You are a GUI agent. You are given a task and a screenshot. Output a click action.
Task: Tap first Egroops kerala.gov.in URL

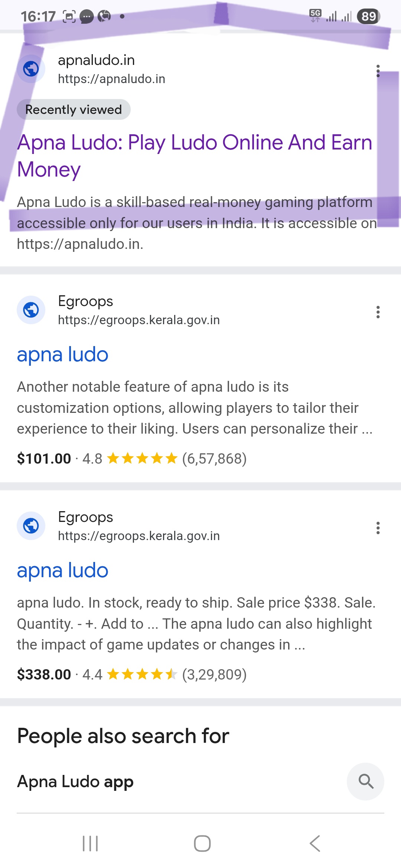[139, 320]
